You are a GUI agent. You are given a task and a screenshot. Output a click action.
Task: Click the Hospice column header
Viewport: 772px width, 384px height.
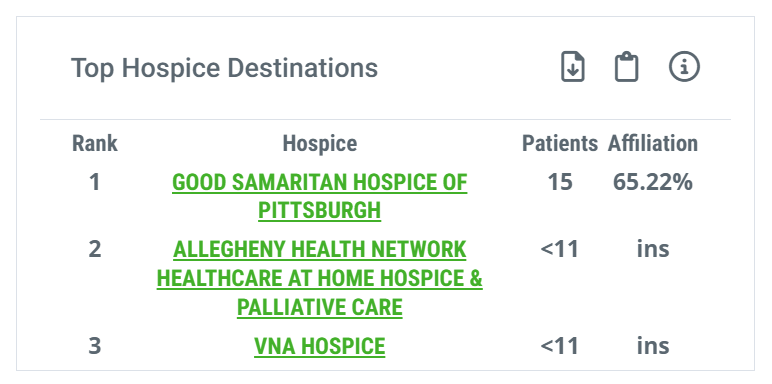[x=320, y=144]
